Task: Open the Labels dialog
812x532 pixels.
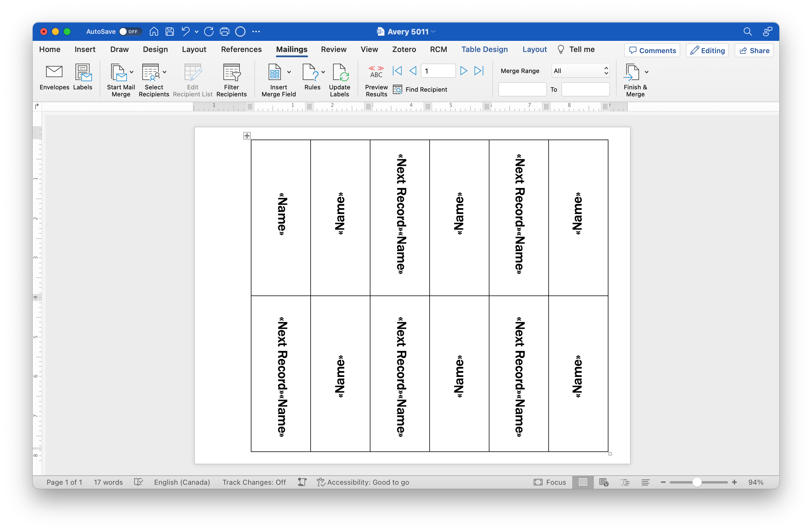Action: coord(83,78)
